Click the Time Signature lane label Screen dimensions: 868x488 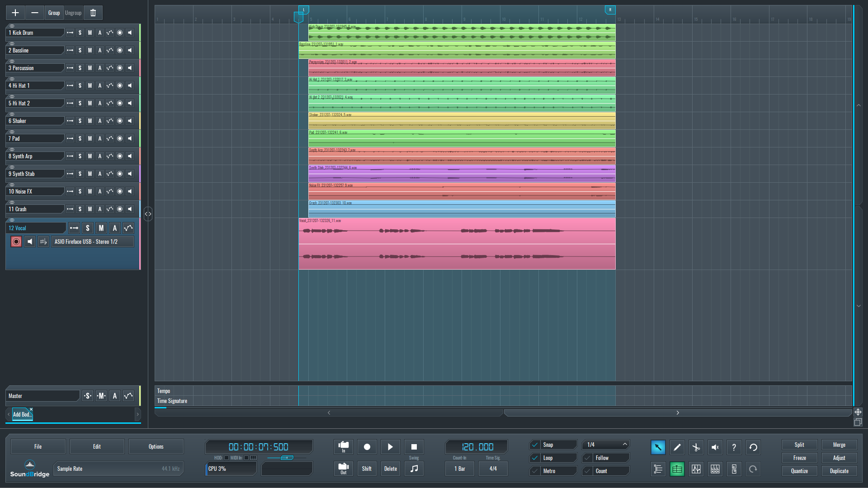point(172,401)
